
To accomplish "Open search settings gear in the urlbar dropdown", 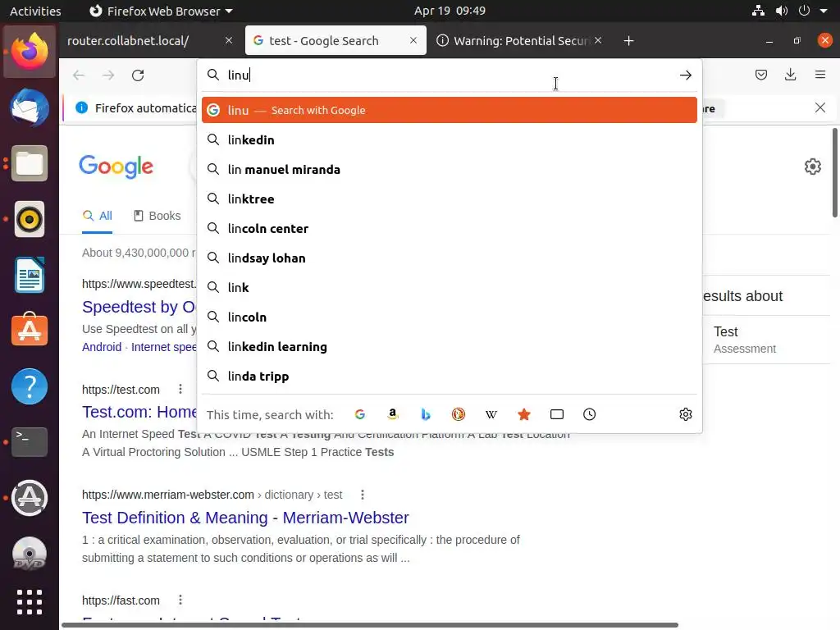I will [x=686, y=414].
